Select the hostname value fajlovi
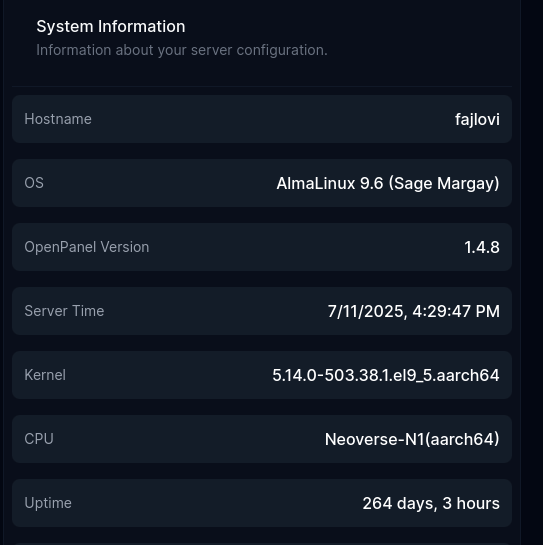 (477, 120)
